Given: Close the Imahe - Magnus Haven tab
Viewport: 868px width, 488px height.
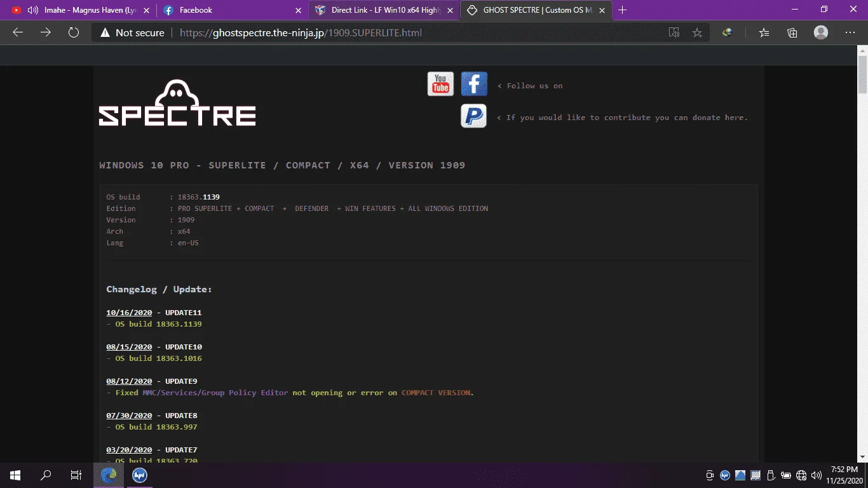Looking at the screenshot, I should (146, 10).
